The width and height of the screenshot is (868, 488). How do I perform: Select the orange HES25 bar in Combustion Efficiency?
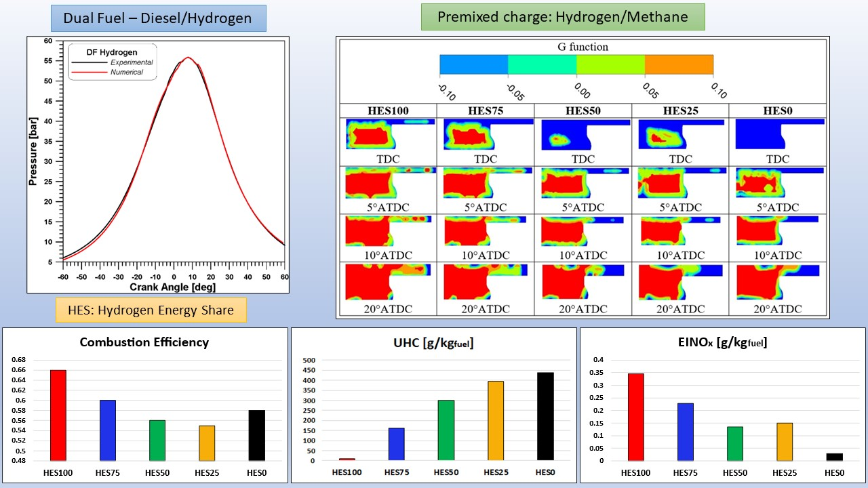click(x=207, y=443)
